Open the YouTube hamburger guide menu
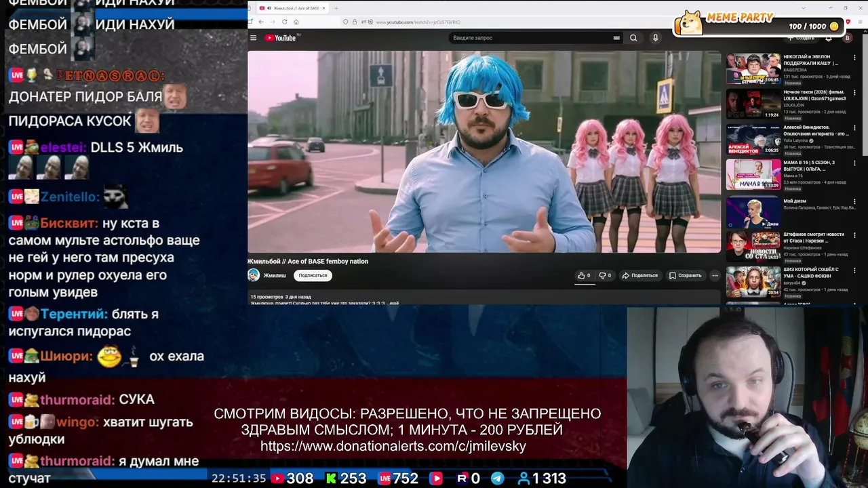The height and width of the screenshot is (488, 868). pos(253,38)
